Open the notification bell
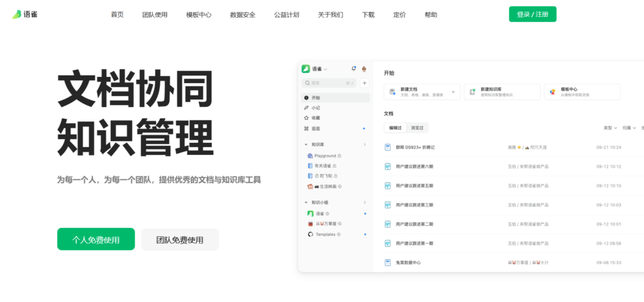This screenshot has width=644, height=302. tap(353, 69)
